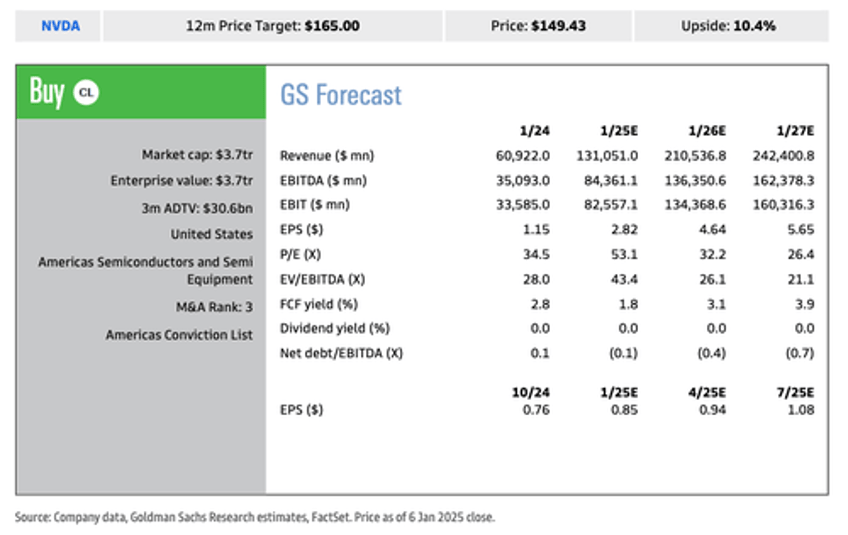Image resolution: width=848 pixels, height=535 pixels.
Task: Click the FCF yield (%) row label
Action: tap(319, 303)
